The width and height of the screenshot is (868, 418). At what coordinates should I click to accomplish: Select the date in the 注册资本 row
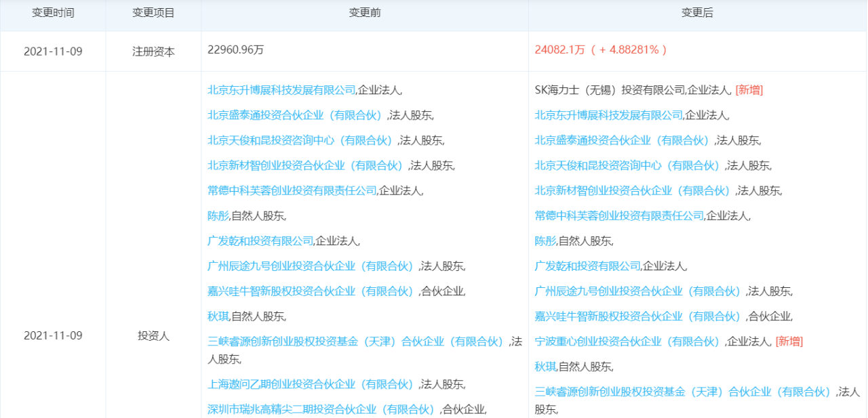click(x=53, y=51)
